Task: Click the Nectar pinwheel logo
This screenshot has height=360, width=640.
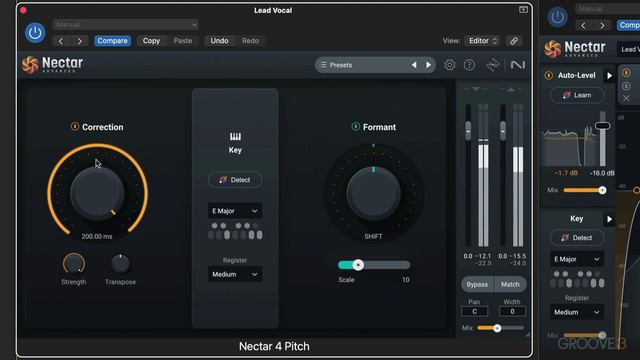Action: click(x=30, y=64)
